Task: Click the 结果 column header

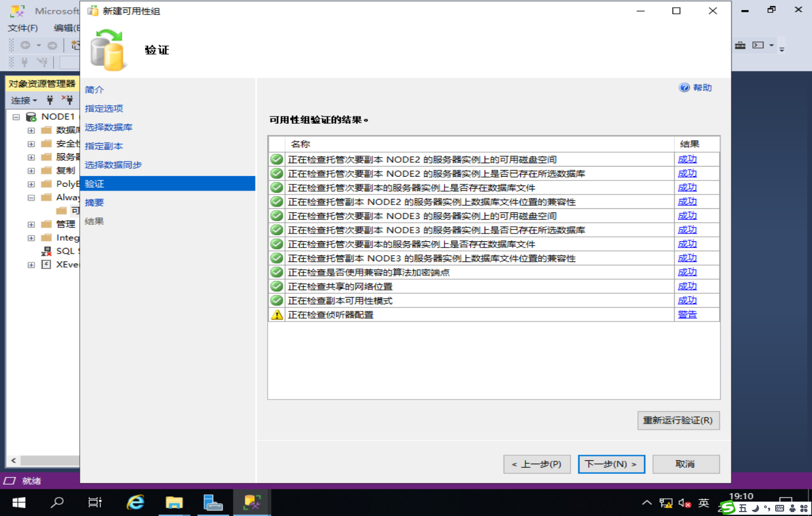Action: coord(697,144)
